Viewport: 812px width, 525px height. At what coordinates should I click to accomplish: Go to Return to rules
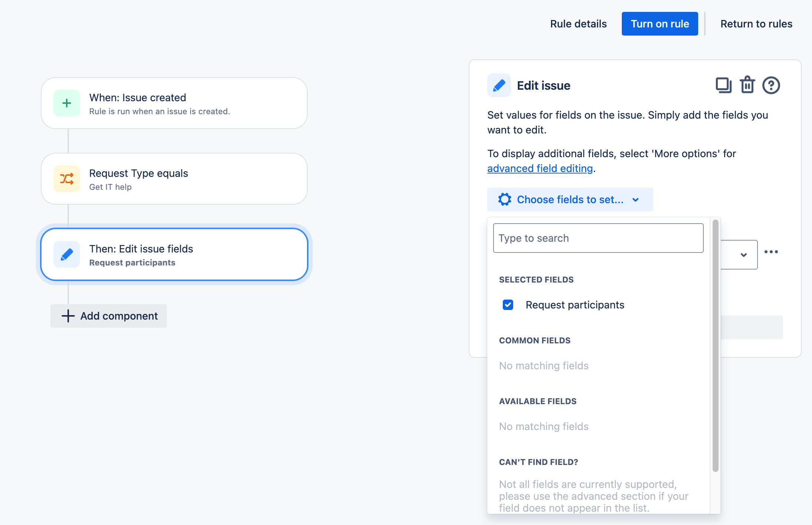[x=756, y=24]
